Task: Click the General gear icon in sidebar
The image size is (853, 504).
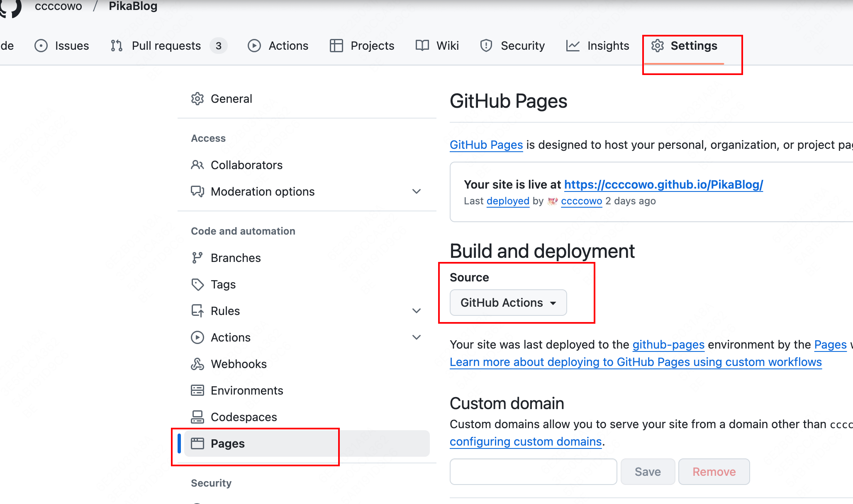Action: pos(197,99)
